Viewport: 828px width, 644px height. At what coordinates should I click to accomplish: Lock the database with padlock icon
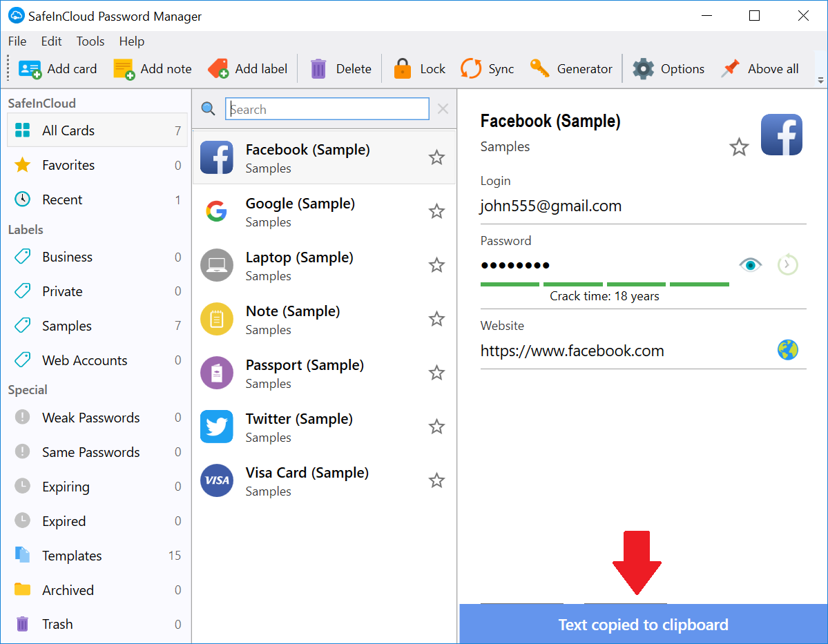(403, 68)
